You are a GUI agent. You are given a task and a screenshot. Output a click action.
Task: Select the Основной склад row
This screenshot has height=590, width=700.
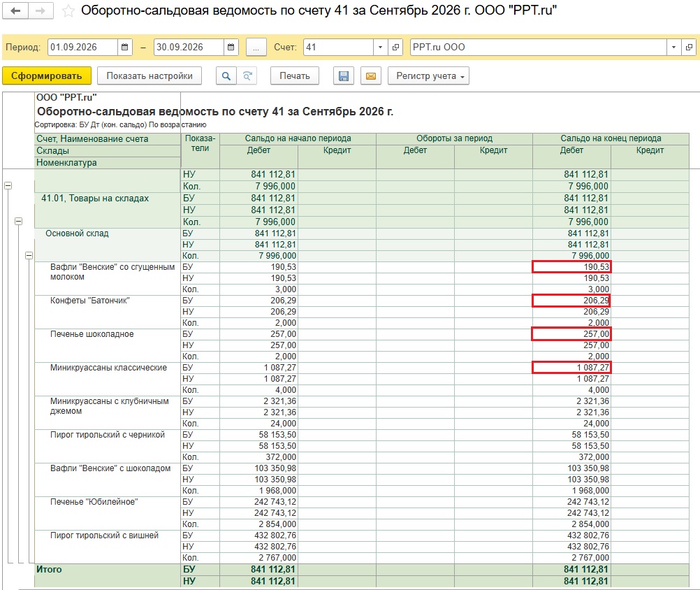(78, 233)
